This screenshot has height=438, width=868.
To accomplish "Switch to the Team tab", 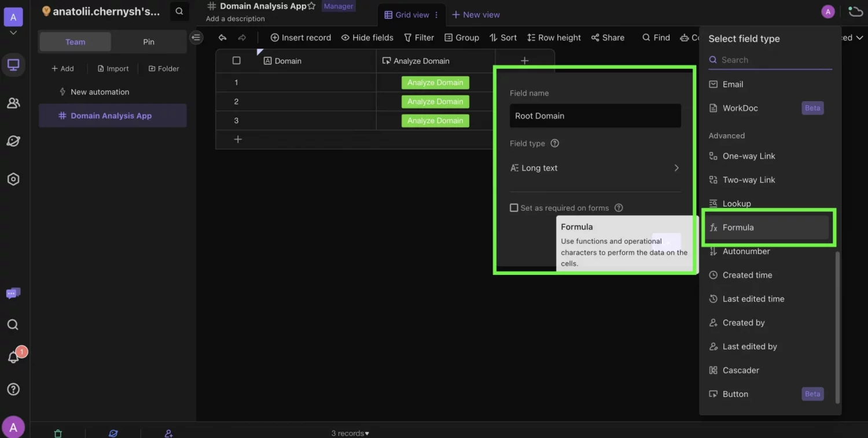I will (75, 42).
